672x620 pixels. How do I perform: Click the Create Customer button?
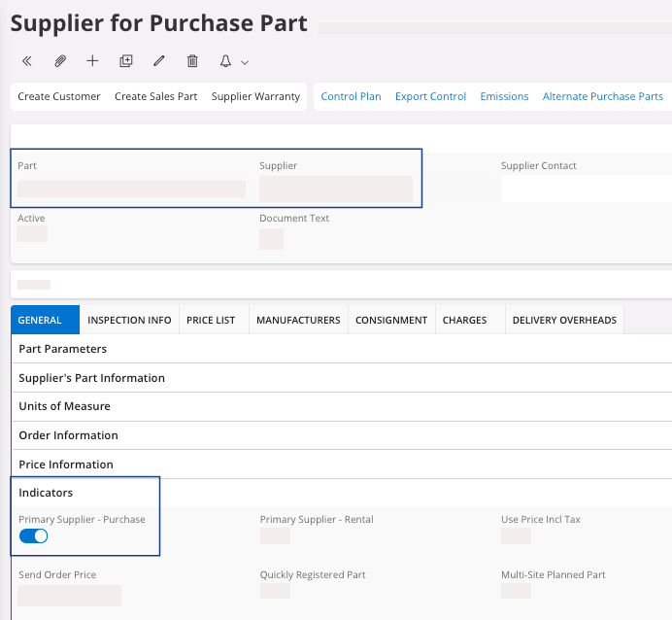[x=59, y=96]
